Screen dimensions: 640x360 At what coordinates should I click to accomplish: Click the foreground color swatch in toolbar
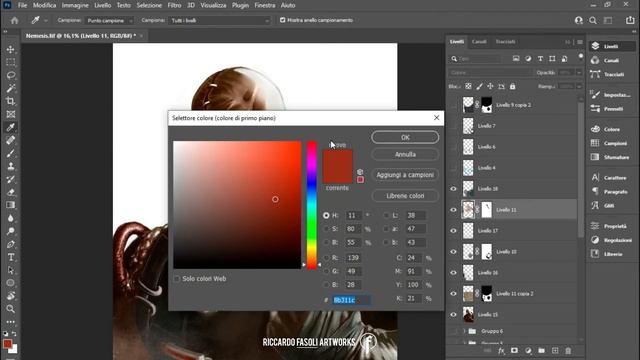point(8,344)
